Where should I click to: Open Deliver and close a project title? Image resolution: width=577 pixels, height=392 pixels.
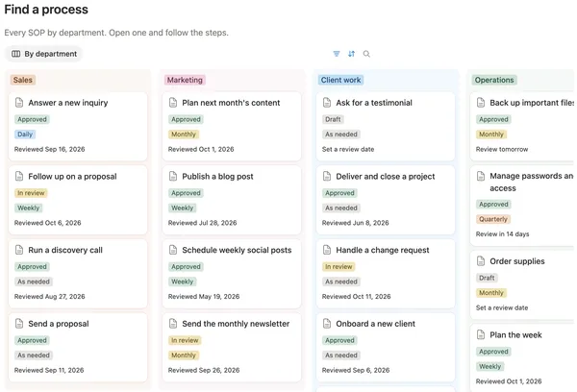(x=386, y=177)
